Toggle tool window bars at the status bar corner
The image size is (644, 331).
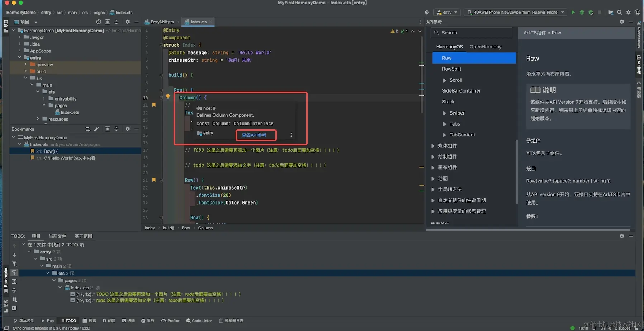(6, 328)
